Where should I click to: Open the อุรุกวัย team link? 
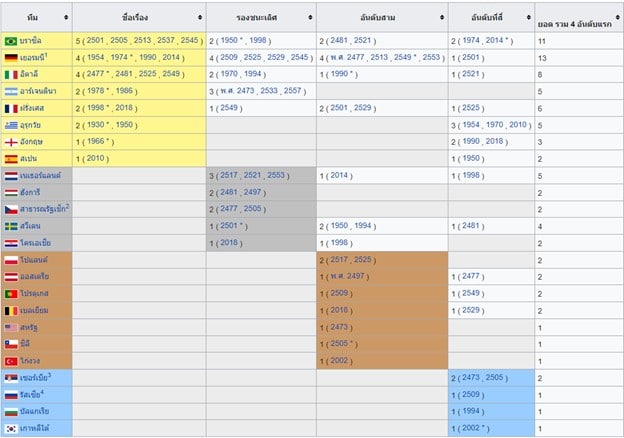[30, 125]
